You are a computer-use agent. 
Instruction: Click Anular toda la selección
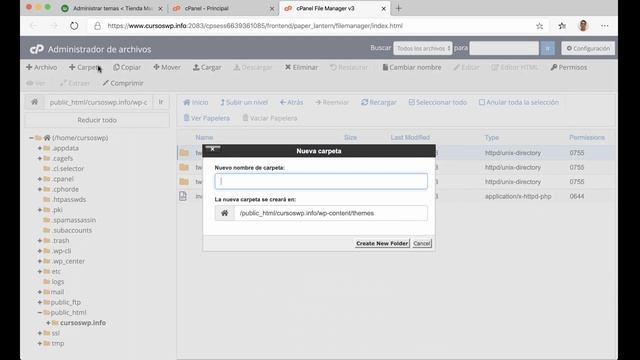pos(519,102)
